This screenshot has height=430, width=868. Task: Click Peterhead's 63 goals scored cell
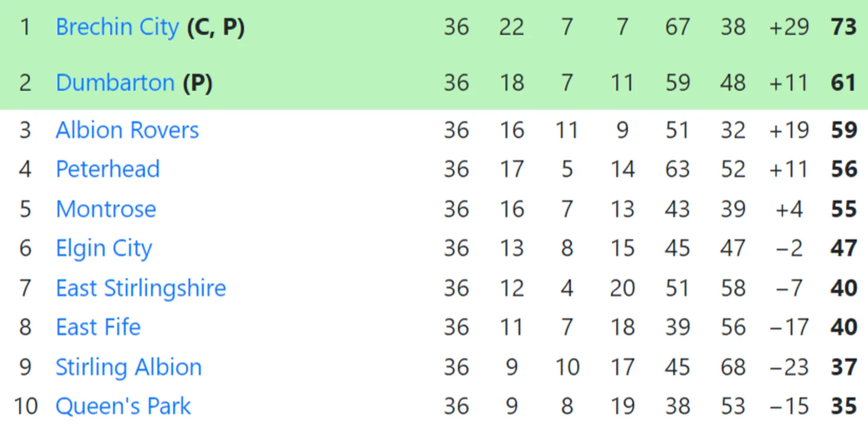(677, 169)
